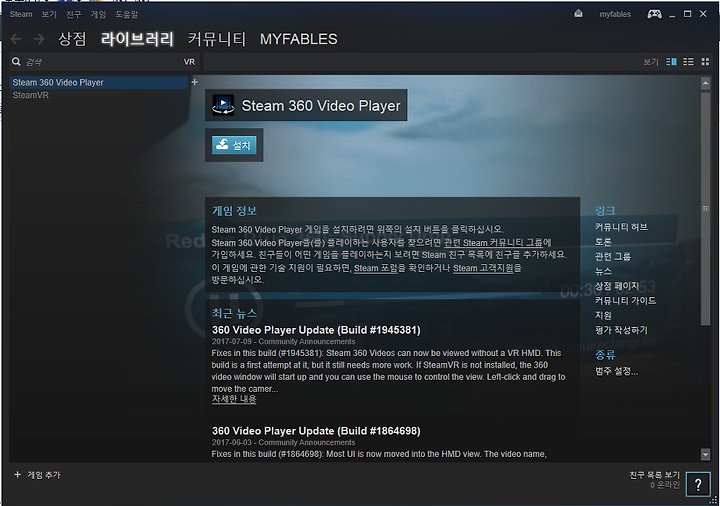Launch Big Picture mode controller icon

coord(654,14)
